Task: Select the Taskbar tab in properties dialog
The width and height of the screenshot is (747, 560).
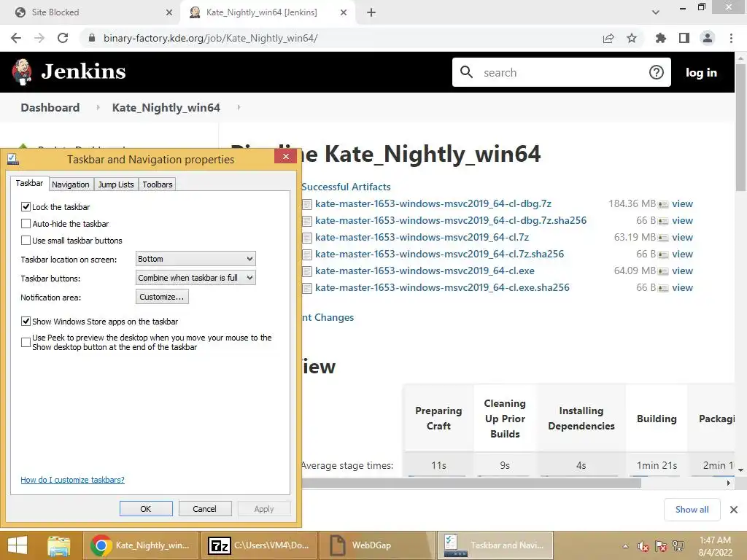Action: (29, 183)
